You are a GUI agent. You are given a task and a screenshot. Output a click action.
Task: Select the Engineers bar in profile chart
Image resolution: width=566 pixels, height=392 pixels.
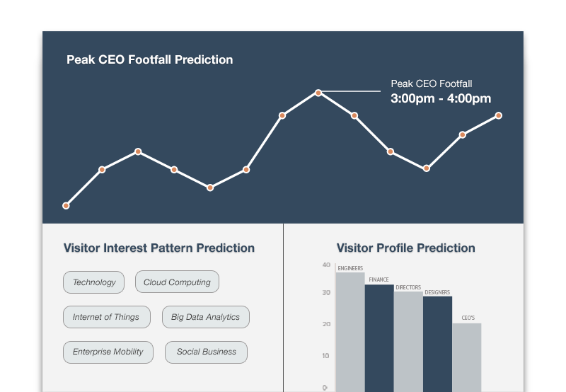pyautogui.click(x=350, y=332)
